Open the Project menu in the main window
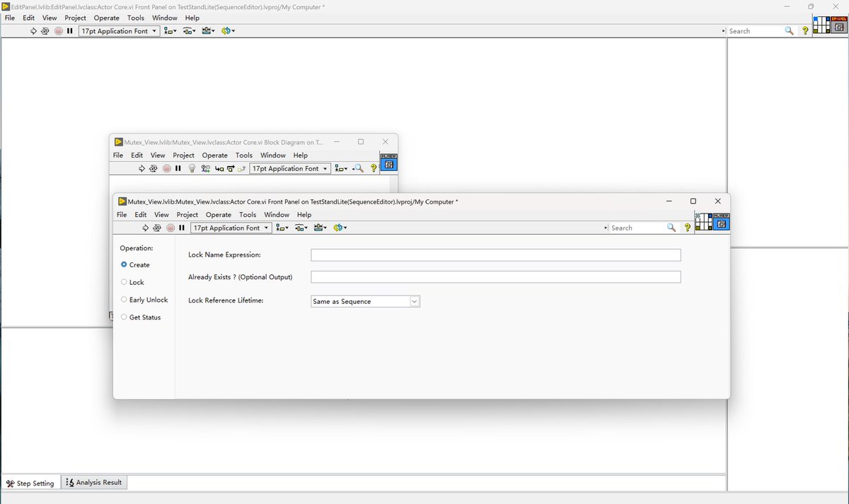The image size is (849, 504). pyautogui.click(x=75, y=18)
